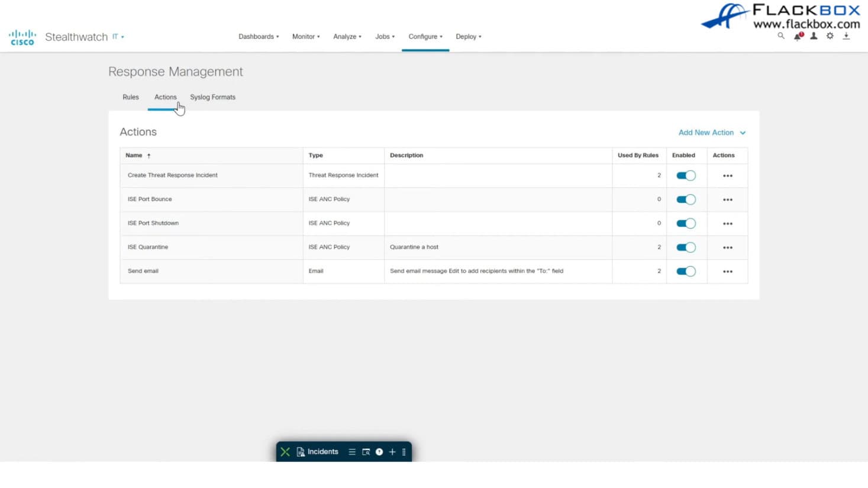This screenshot has width=868, height=488.
Task: Sort the table by Name column header
Action: pos(134,156)
